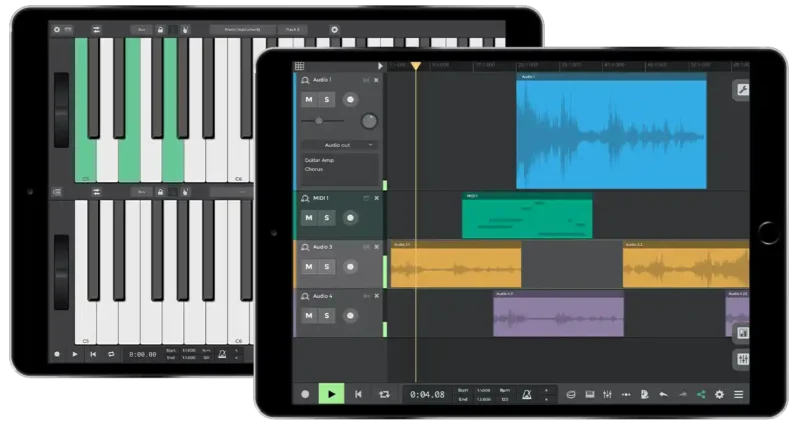800x423 pixels.
Task: Click the play triangle above track headers
Action: 380,66
